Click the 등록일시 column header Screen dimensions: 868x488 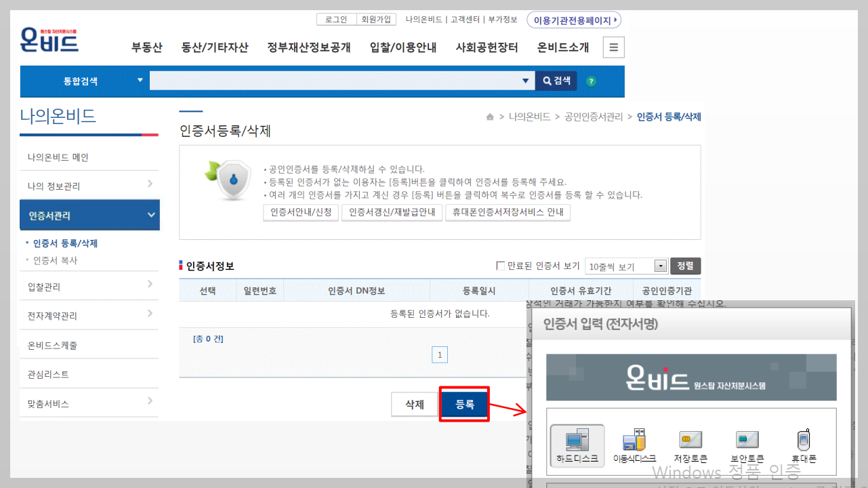479,291
